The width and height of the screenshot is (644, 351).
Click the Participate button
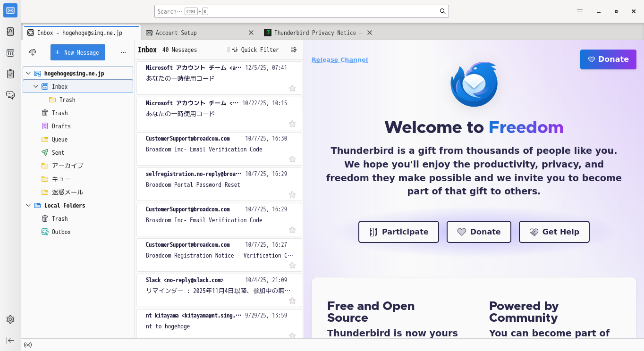(398, 232)
